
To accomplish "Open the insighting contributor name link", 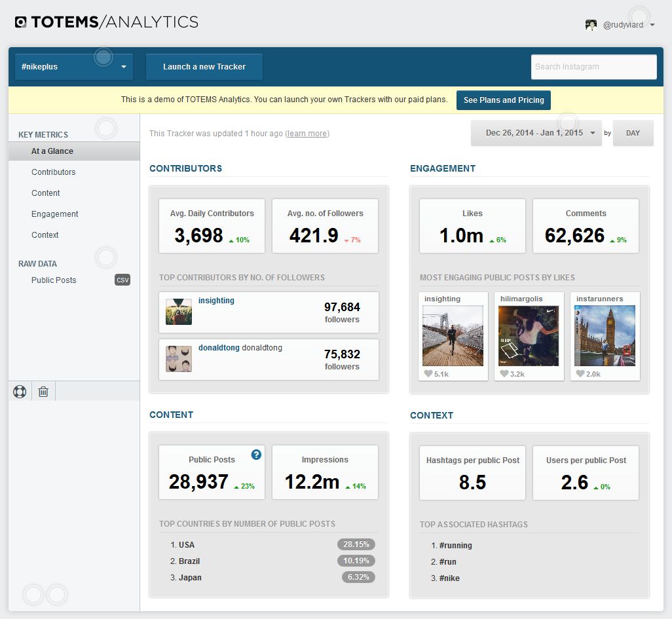I will point(216,301).
